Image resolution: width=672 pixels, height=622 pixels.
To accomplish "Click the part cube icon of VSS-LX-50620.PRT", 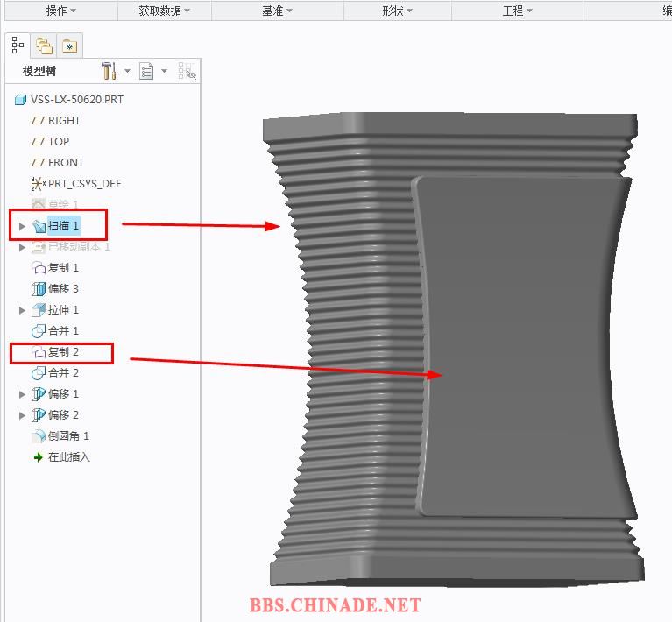I will point(20,100).
